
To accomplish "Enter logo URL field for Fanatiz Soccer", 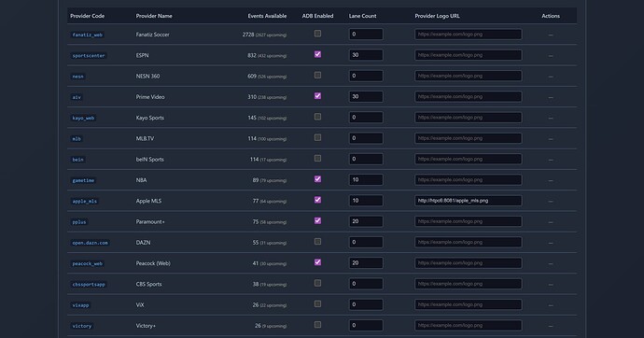I will tap(469, 35).
